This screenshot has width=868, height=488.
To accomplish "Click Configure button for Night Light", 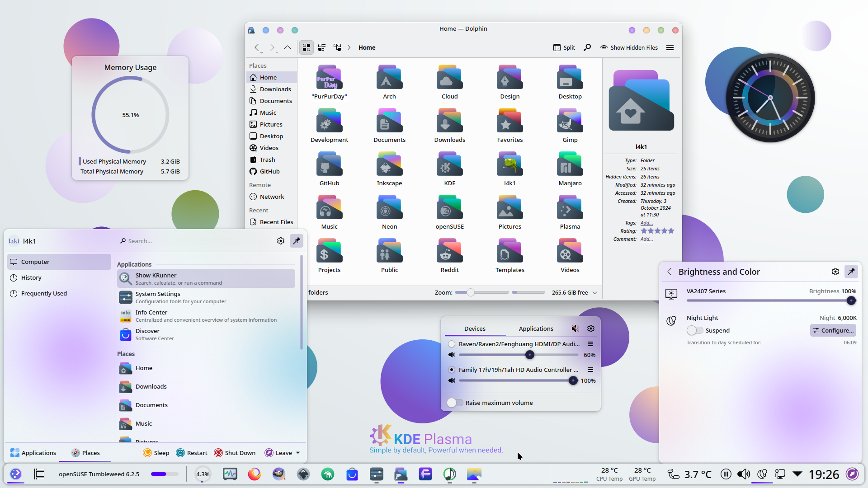I will click(833, 330).
